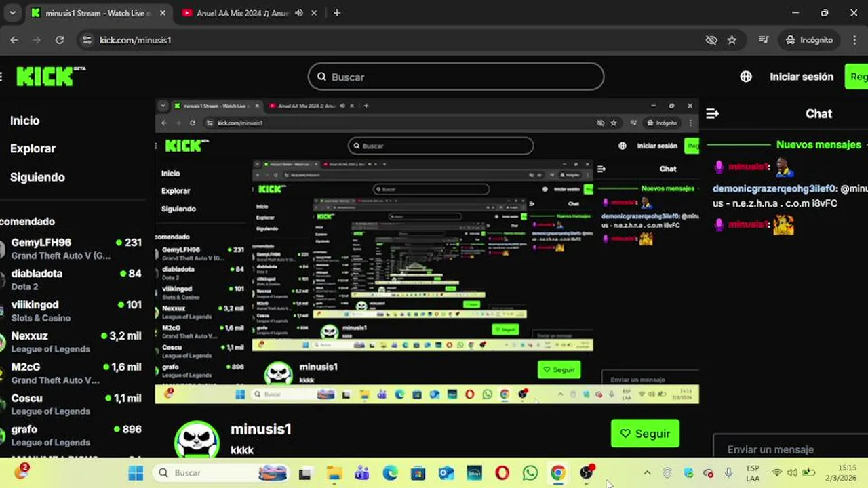This screenshot has width=868, height=488.
Task: Bookmark this page with the star
Action: [x=732, y=40]
